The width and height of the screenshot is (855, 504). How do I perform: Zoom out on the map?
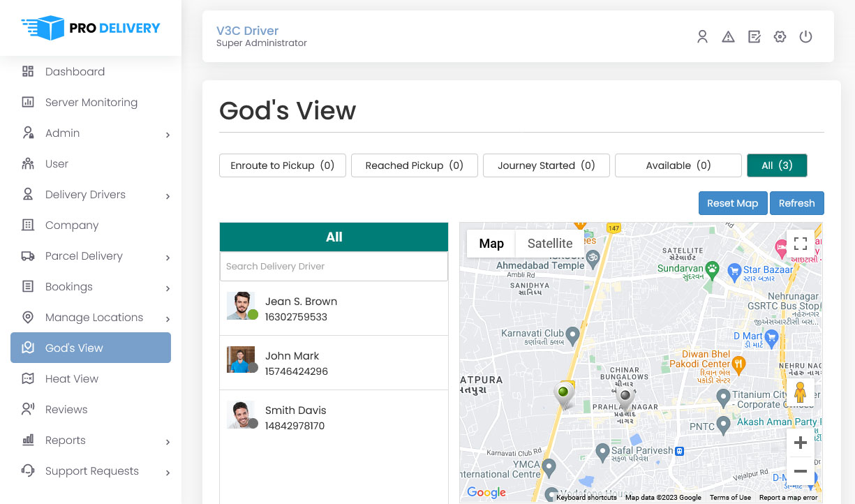coord(801,471)
